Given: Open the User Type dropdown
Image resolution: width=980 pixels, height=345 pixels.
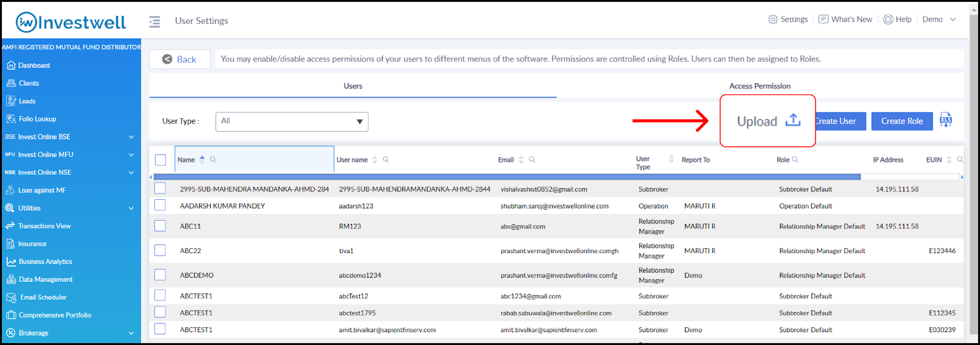Looking at the screenshot, I should pyautogui.click(x=292, y=121).
